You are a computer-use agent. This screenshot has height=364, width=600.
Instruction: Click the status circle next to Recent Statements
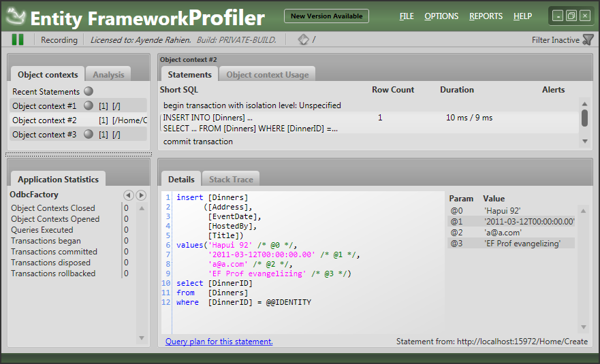point(89,91)
